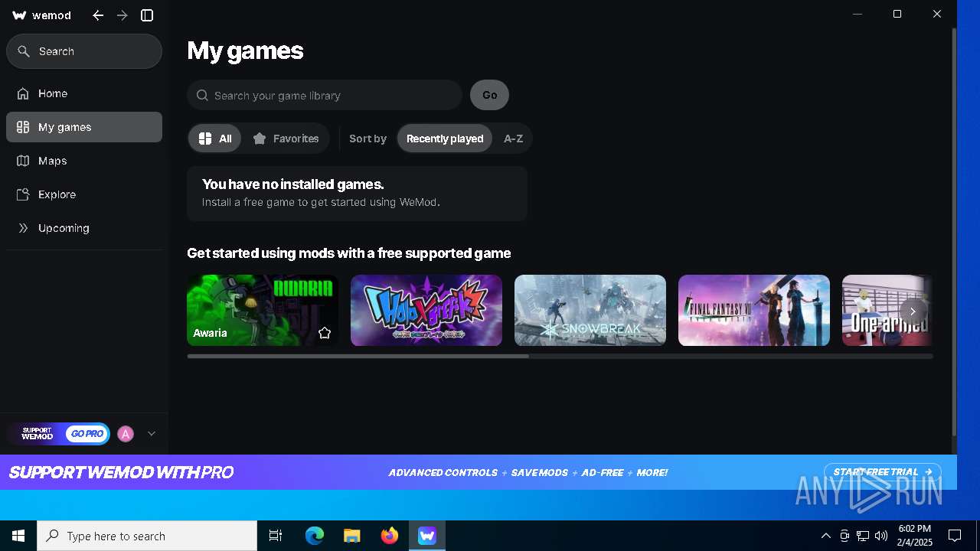Click the taskbar search box
The image size is (980, 551).
(x=147, y=536)
